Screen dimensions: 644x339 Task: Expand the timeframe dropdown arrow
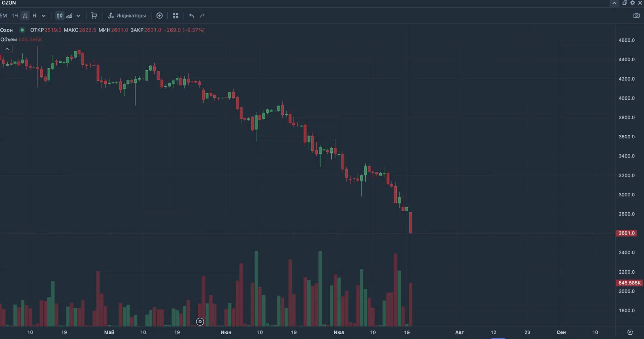click(x=44, y=15)
